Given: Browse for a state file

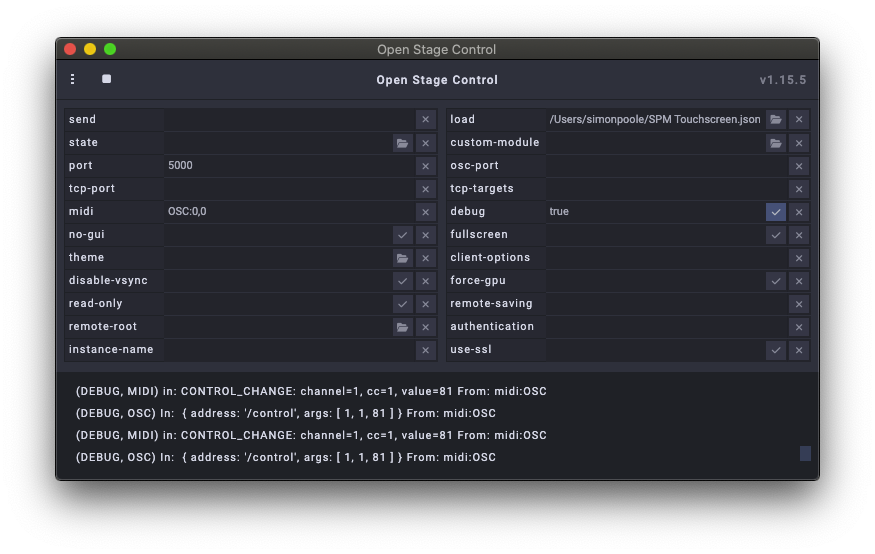Looking at the screenshot, I should (x=402, y=143).
